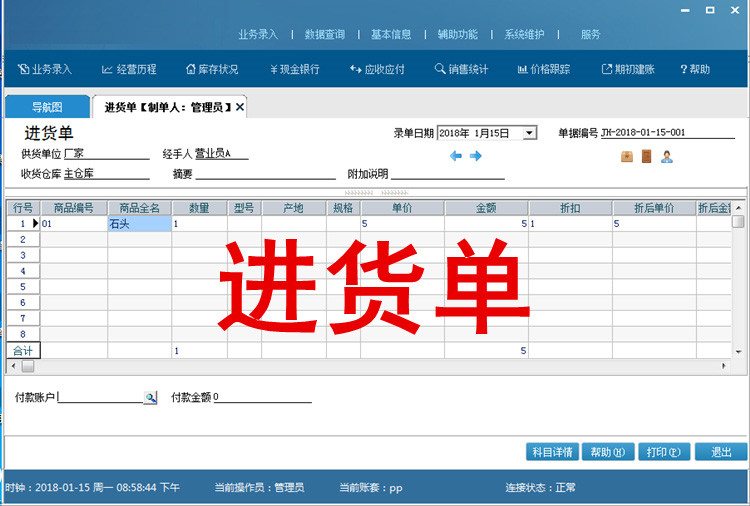
Task: Click the previous record left arrow icon
Action: pos(456,156)
